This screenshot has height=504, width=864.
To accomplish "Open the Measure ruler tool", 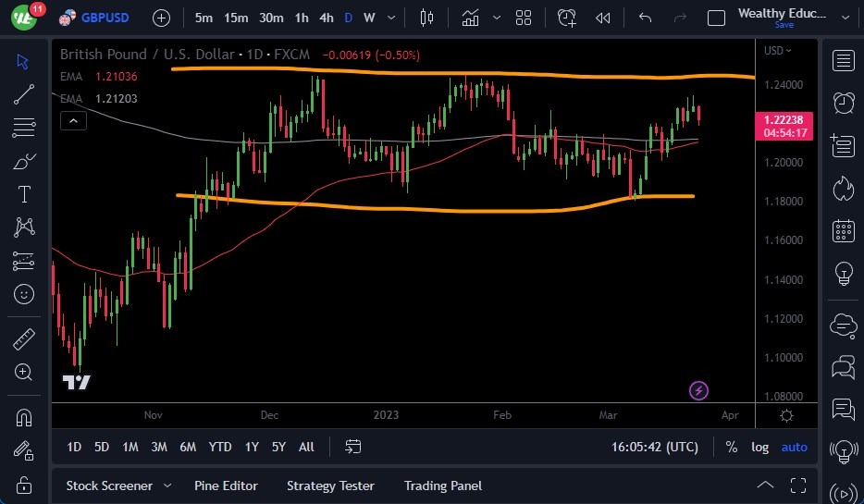I will (x=24, y=339).
